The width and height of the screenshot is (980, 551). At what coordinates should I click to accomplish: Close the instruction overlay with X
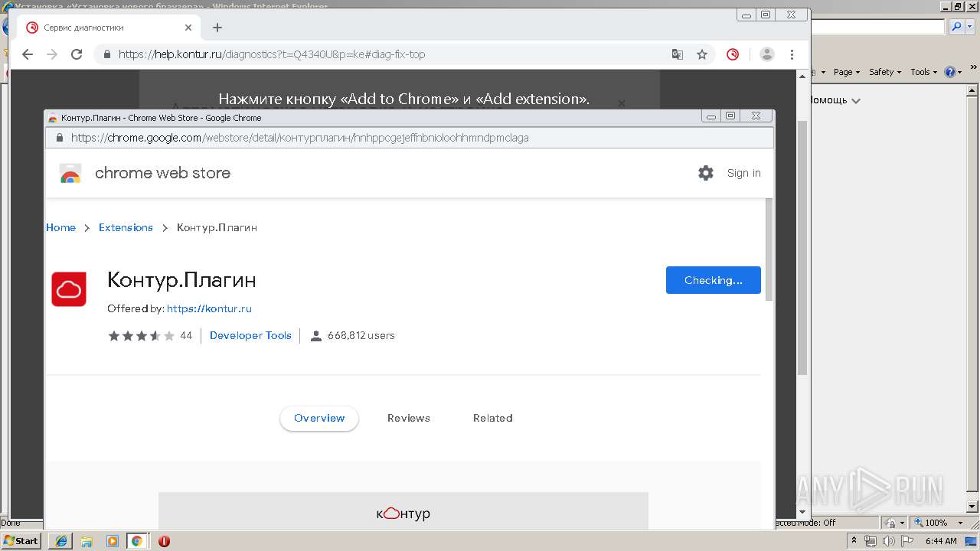tap(622, 103)
